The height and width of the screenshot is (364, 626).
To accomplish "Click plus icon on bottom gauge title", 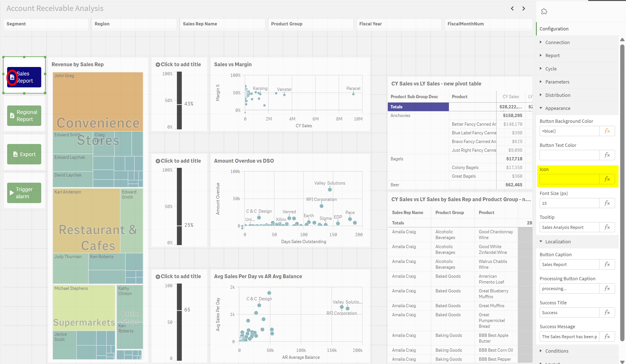I will (x=158, y=277).
